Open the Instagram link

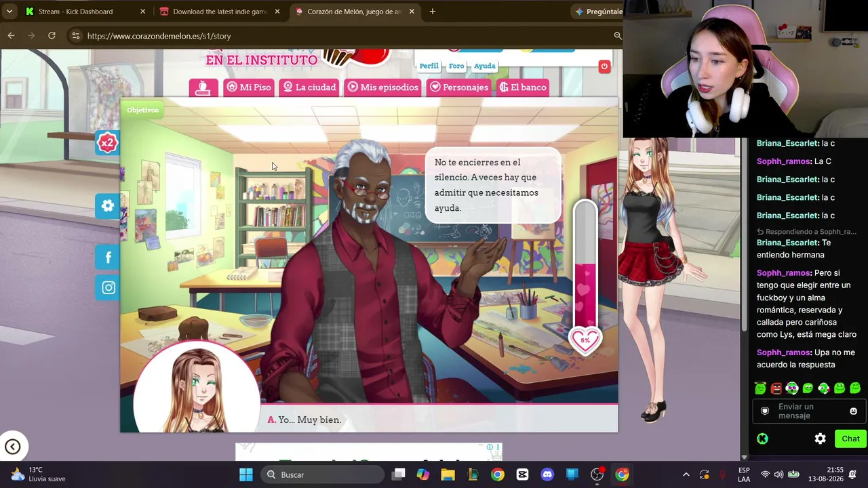point(108,287)
